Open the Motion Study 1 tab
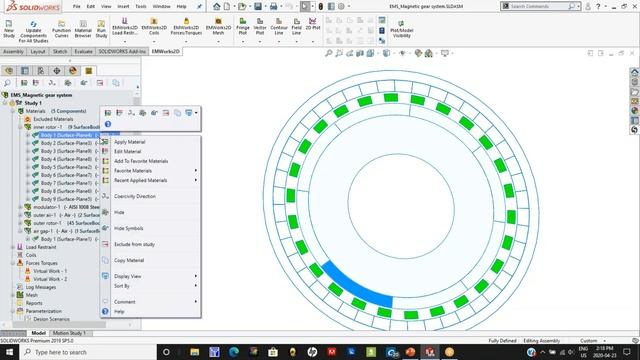Screen dimensions: 640x360 click(69, 333)
